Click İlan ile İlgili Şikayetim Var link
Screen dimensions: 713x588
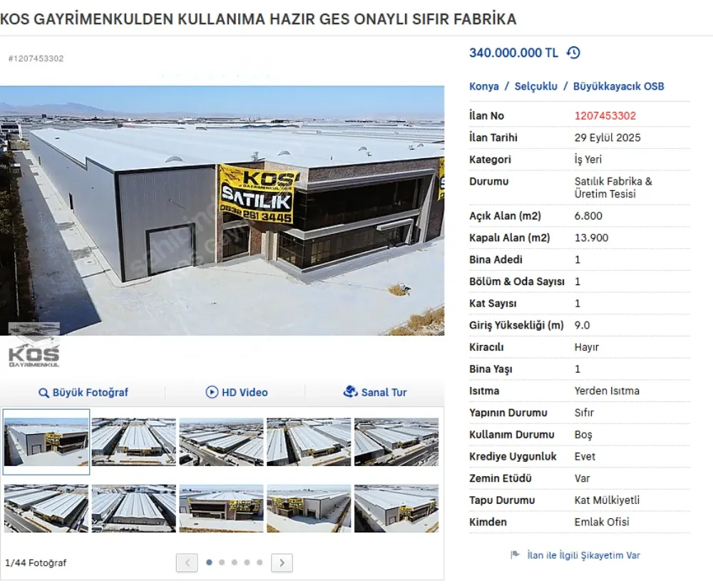[x=583, y=555]
